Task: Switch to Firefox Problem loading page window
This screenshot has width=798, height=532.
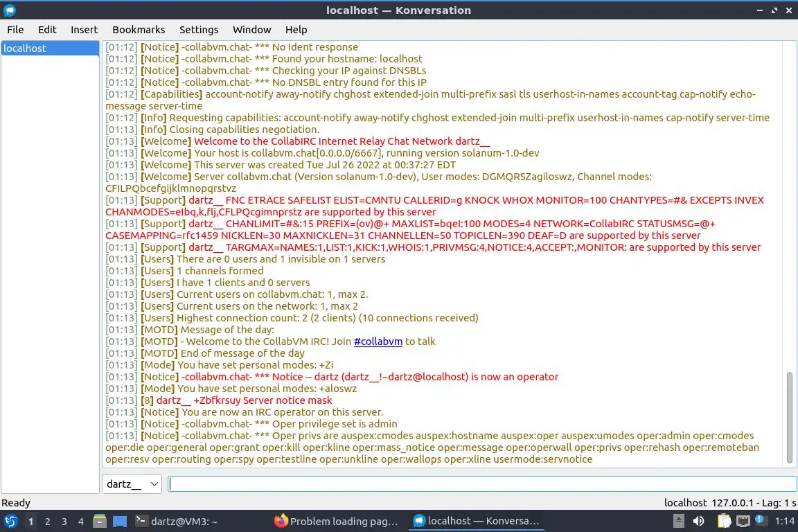Action: point(336,522)
